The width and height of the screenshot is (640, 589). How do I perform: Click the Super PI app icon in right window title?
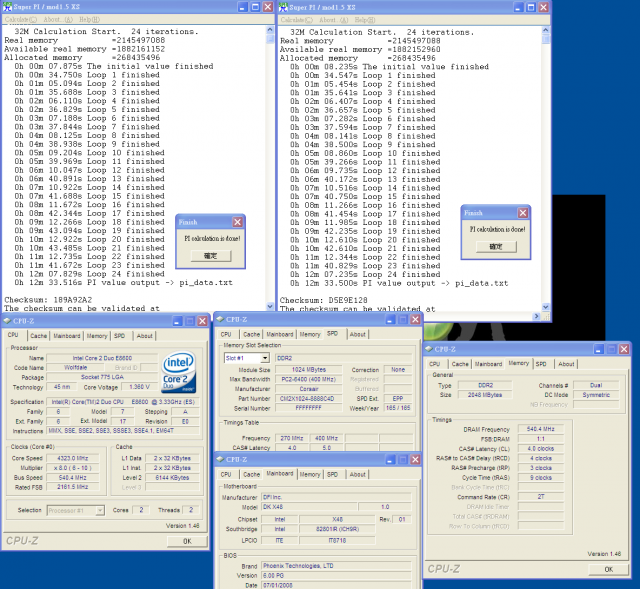click(x=283, y=7)
